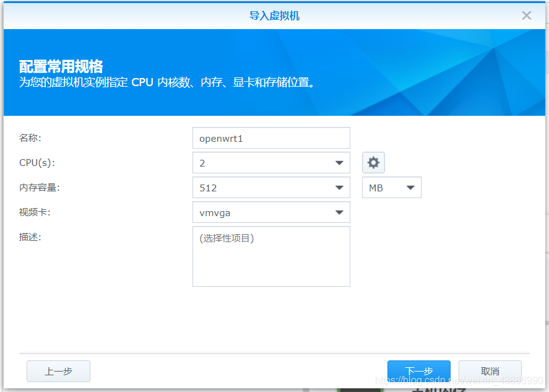Image resolution: width=549 pixels, height=392 pixels.
Task: Click the 描述 description text area
Action: [271, 256]
